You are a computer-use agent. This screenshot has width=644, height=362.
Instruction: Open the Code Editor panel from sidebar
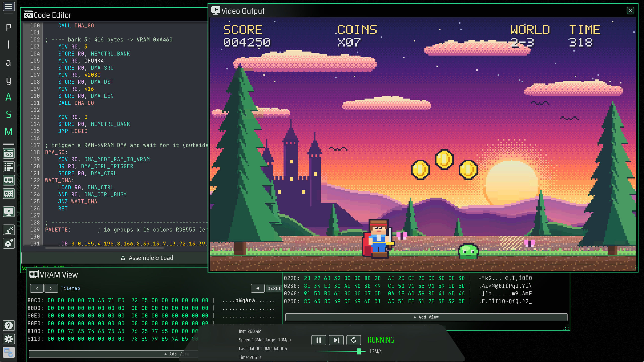pos(9,154)
